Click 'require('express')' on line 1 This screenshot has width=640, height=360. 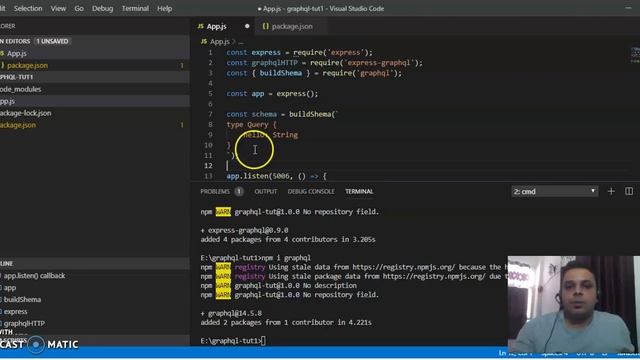[x=331, y=53]
